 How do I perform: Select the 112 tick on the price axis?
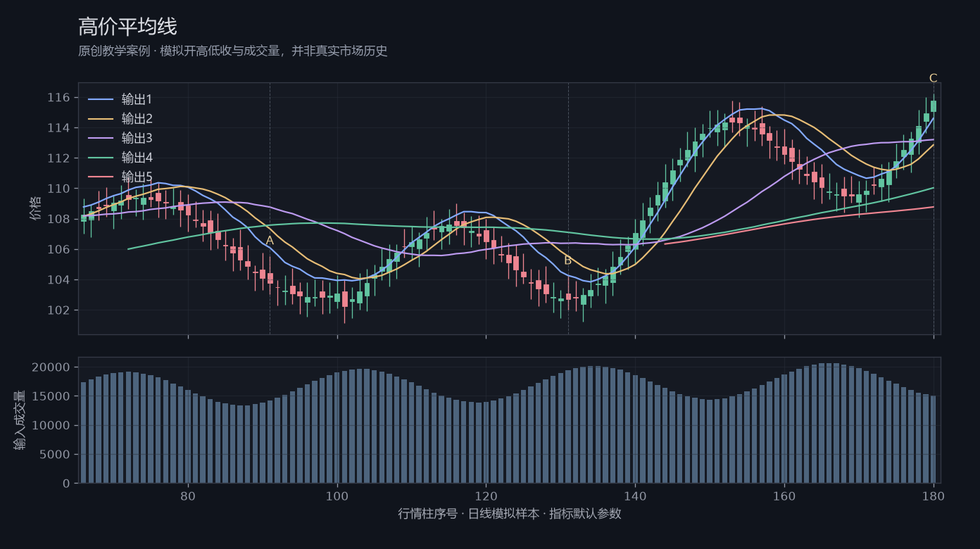tap(59, 158)
